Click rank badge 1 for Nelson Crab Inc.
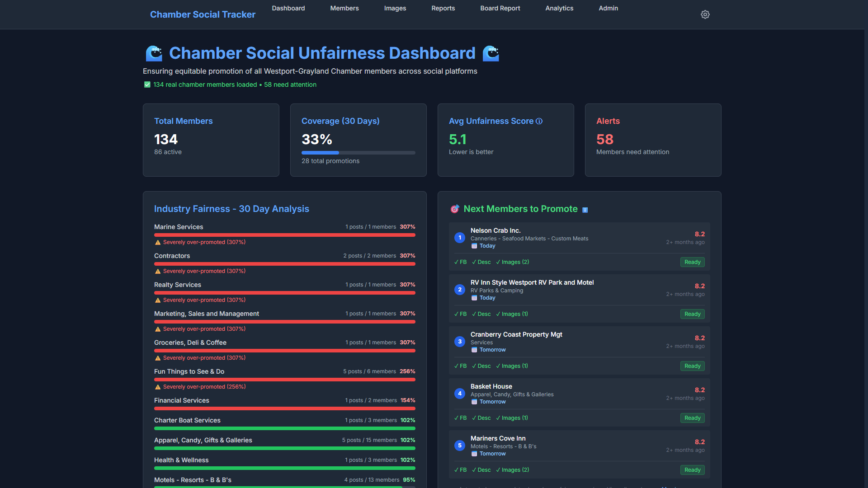 (460, 238)
